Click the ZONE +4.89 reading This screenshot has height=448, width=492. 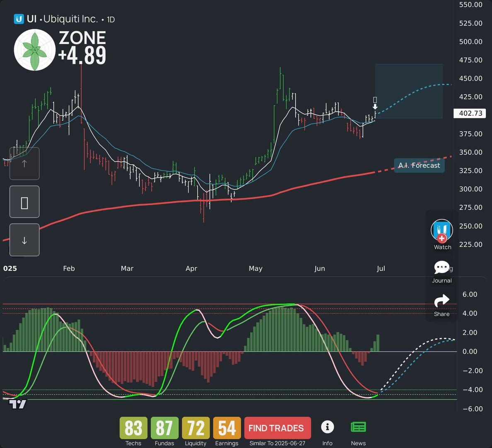click(x=82, y=47)
